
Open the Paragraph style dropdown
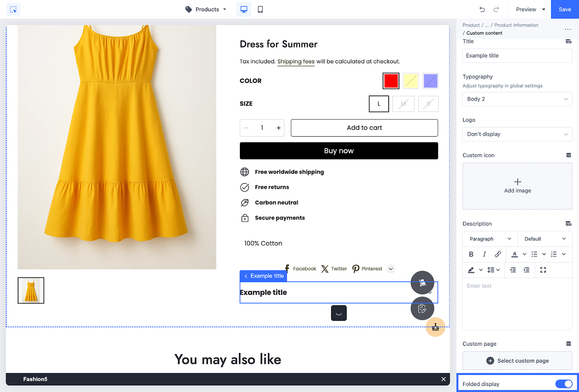(x=490, y=239)
